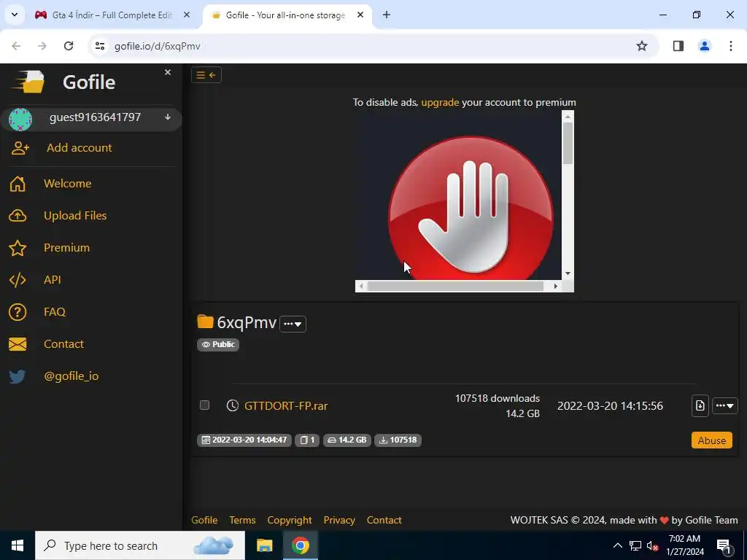Image resolution: width=747 pixels, height=560 pixels.
Task: Bookmark this page with star icon
Action: click(642, 46)
